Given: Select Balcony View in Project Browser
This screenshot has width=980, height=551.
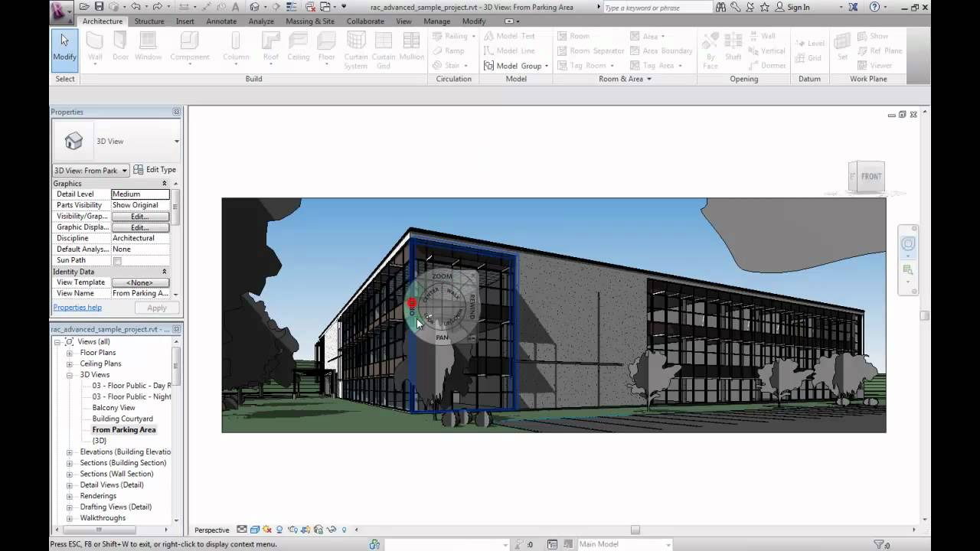Looking at the screenshot, I should pyautogui.click(x=113, y=408).
